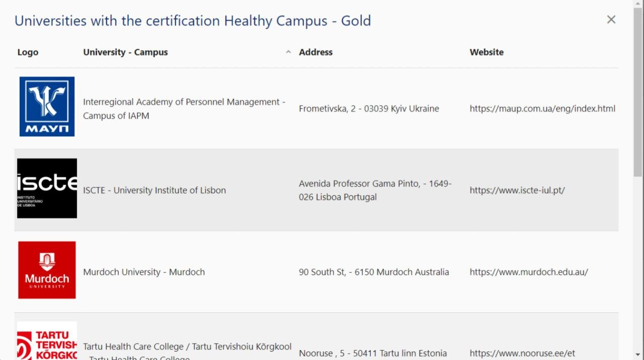Close the Healthy Campus Gold dialog

point(611,20)
